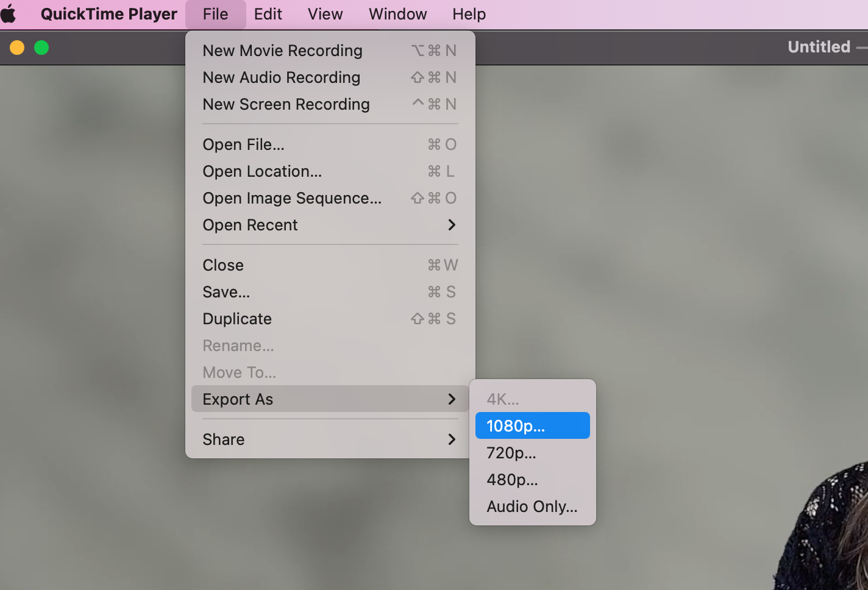Image resolution: width=868 pixels, height=590 pixels.
Task: Open the QuickTime Player app menu
Action: coord(108,14)
